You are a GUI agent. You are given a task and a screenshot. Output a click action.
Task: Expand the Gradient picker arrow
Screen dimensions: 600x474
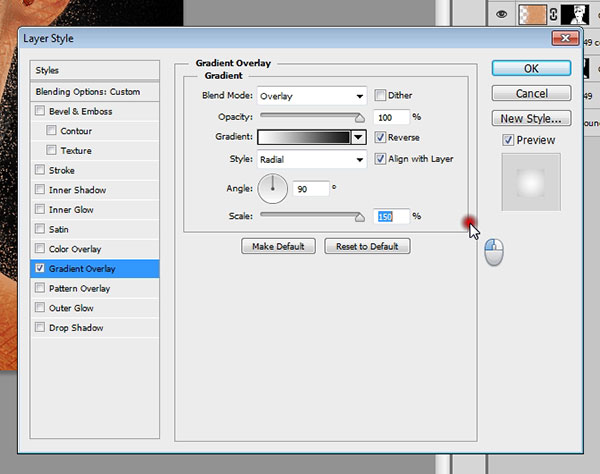click(x=358, y=137)
